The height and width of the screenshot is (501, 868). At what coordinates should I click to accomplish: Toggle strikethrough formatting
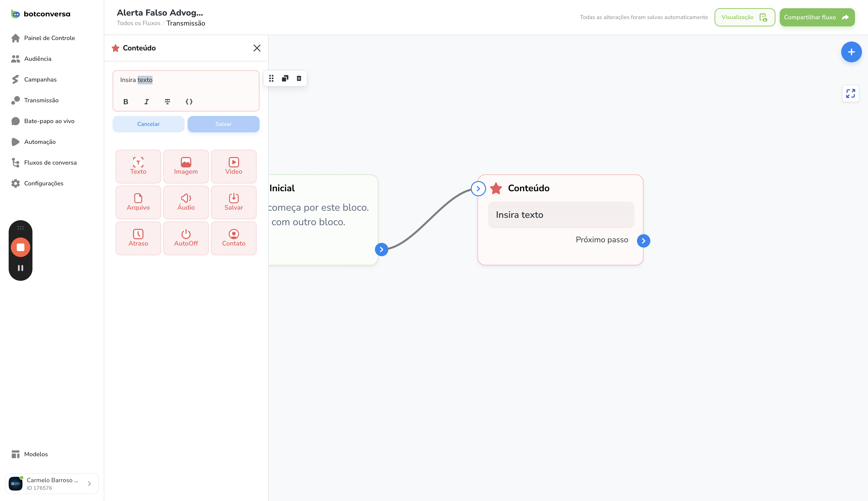coord(167,101)
